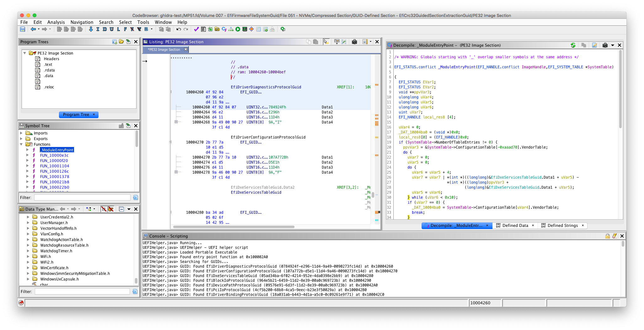The image size is (644, 330).
Task: Click the blue down-arrow navigation icon
Action: pos(91,29)
